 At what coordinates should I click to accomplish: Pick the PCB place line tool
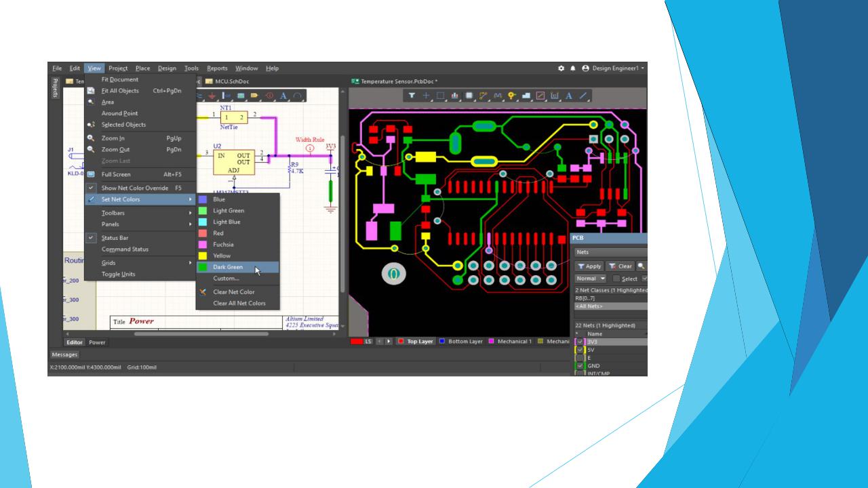[x=582, y=96]
